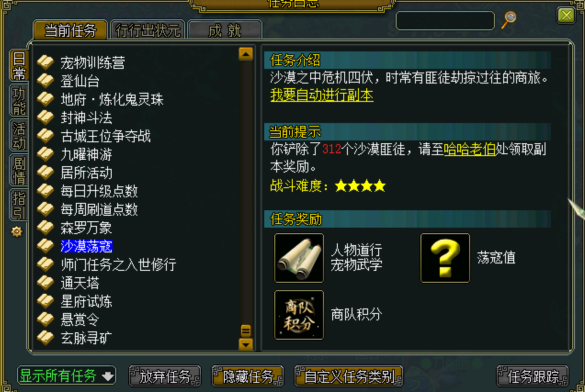Select the 功能 side tab
The width and height of the screenshot is (585, 392).
(x=19, y=101)
